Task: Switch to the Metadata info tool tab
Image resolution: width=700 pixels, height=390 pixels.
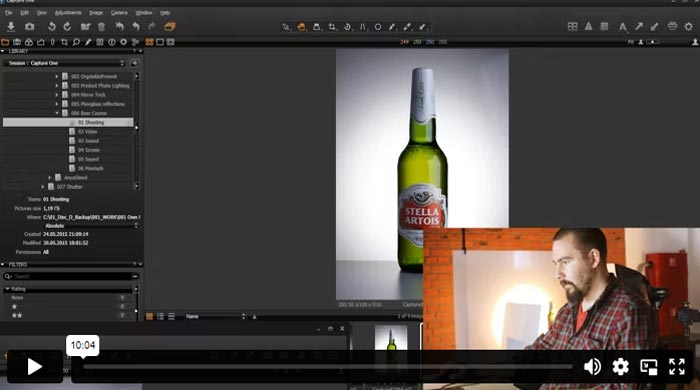Action: point(111,42)
